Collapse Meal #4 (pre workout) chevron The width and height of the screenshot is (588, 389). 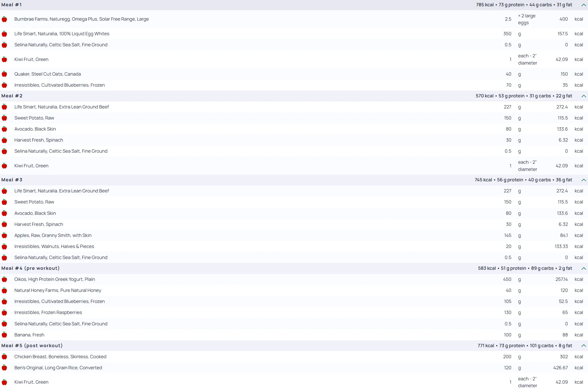click(584, 268)
